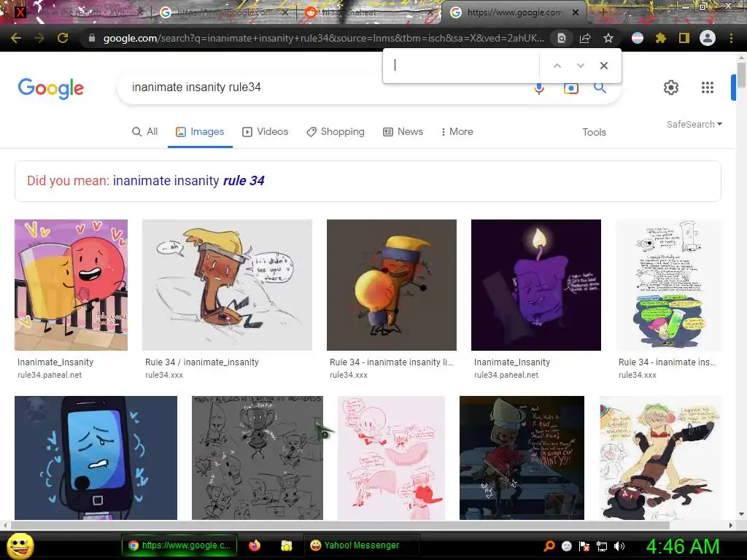This screenshot has width=747, height=560.
Task: Expand the More search categories menu
Action: pyautogui.click(x=457, y=132)
